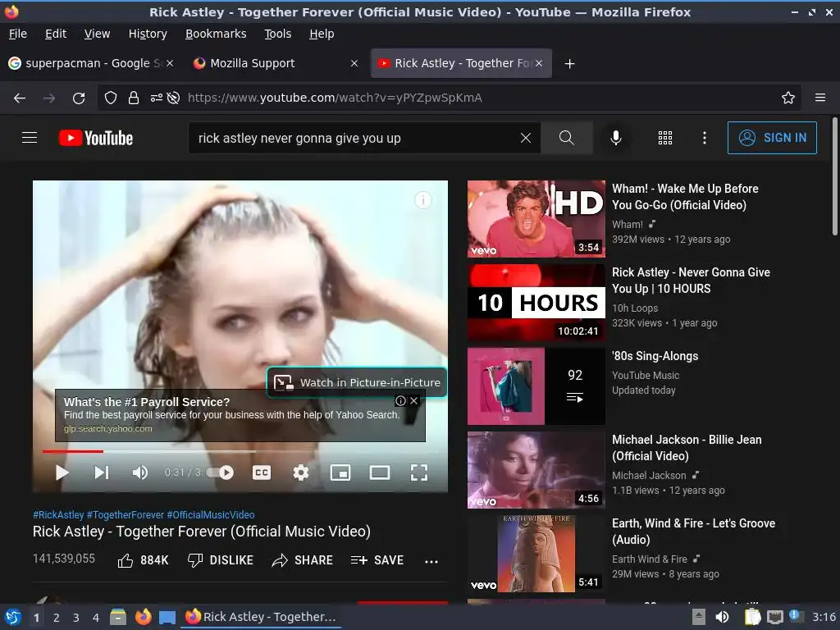The width and height of the screenshot is (840, 630).
Task: Click the DISLIKE button
Action: [x=220, y=560]
